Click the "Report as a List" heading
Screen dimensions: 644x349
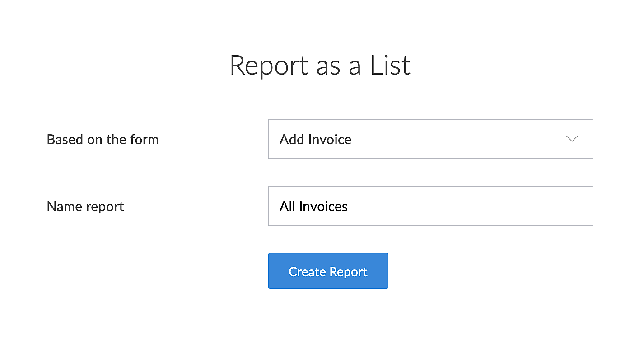click(x=320, y=65)
